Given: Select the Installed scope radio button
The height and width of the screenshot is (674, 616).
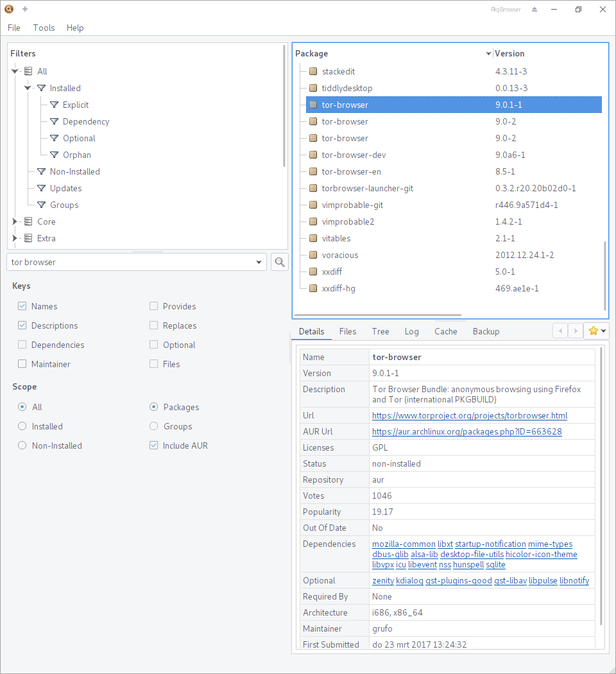Looking at the screenshot, I should 22,426.
